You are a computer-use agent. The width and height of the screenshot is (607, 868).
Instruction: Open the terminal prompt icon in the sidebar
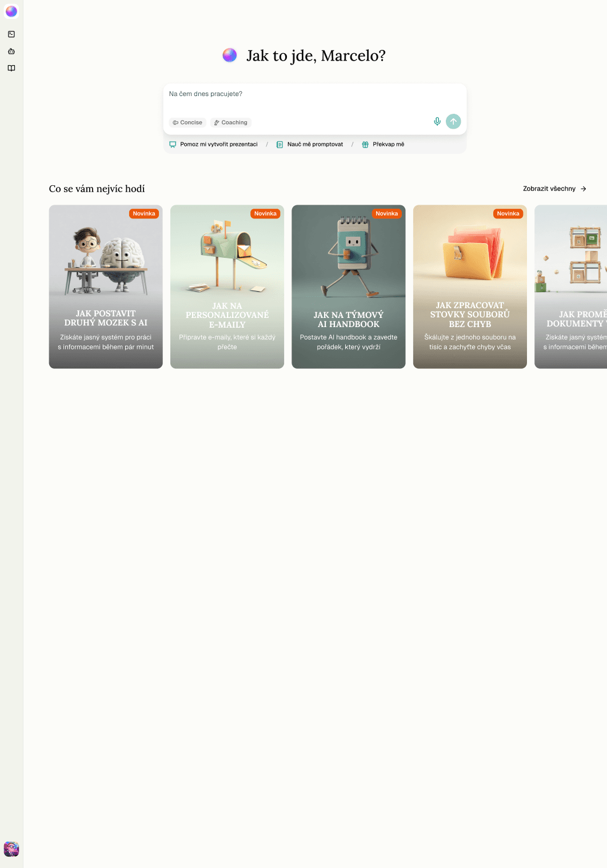(x=11, y=34)
